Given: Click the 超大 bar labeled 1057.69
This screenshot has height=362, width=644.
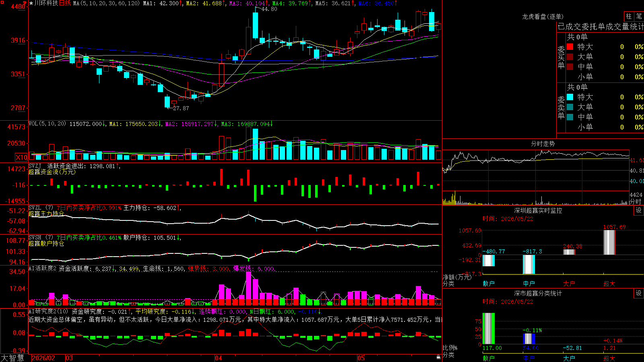Looking at the screenshot, I should point(609,242).
